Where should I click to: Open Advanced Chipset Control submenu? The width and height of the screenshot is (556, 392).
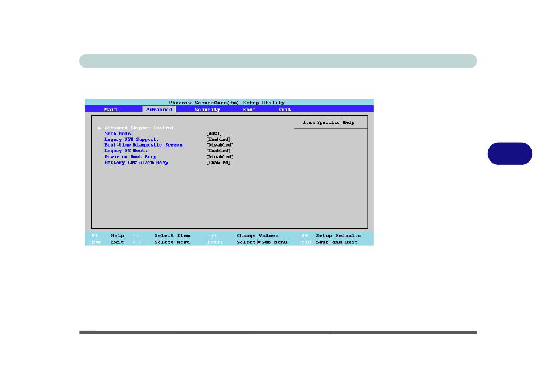pyautogui.click(x=139, y=128)
